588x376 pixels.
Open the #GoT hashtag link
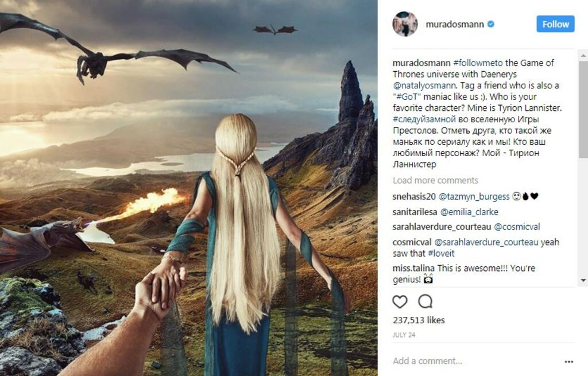coord(407,96)
